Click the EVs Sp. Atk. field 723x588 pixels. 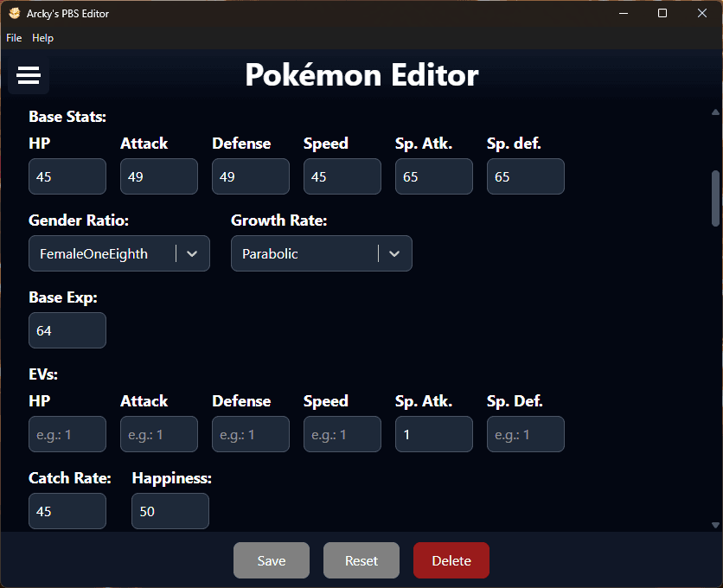point(433,434)
